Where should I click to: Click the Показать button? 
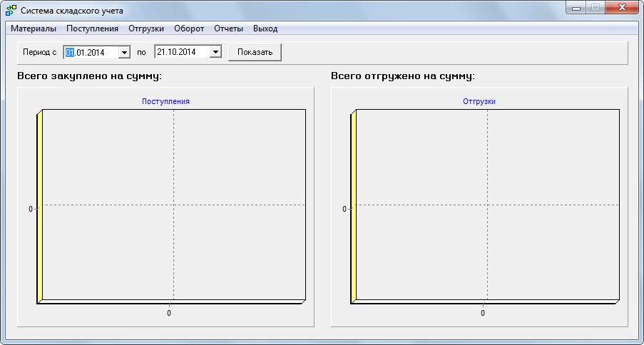tap(255, 52)
